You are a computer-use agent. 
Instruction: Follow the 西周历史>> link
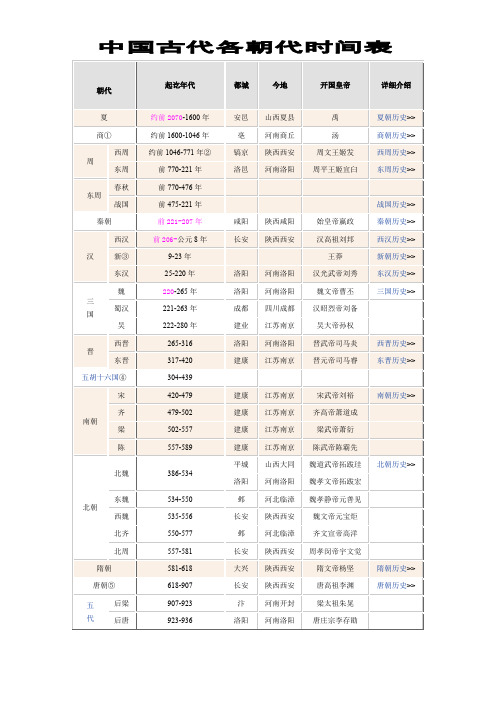[x=396, y=152]
